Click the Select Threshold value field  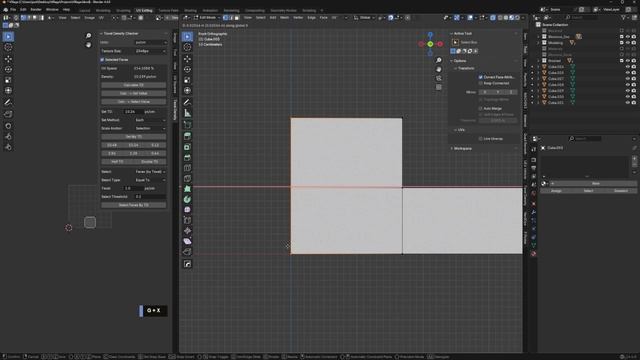click(150, 197)
